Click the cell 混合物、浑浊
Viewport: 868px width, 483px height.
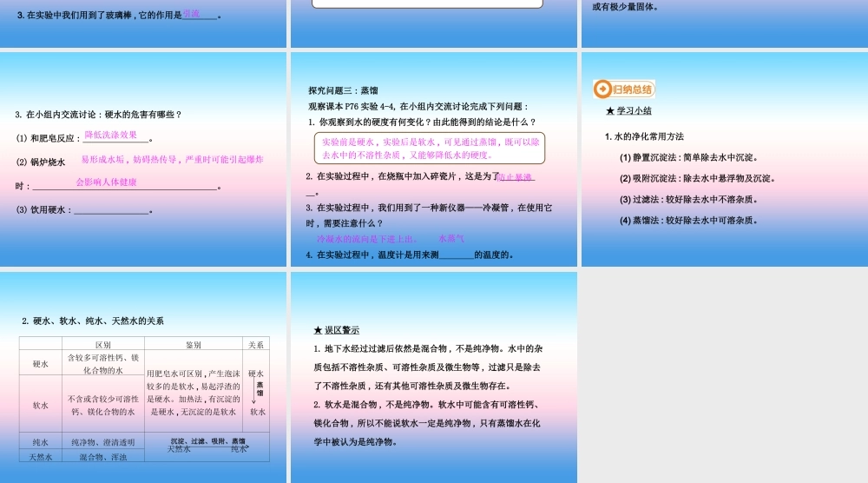tap(103, 457)
